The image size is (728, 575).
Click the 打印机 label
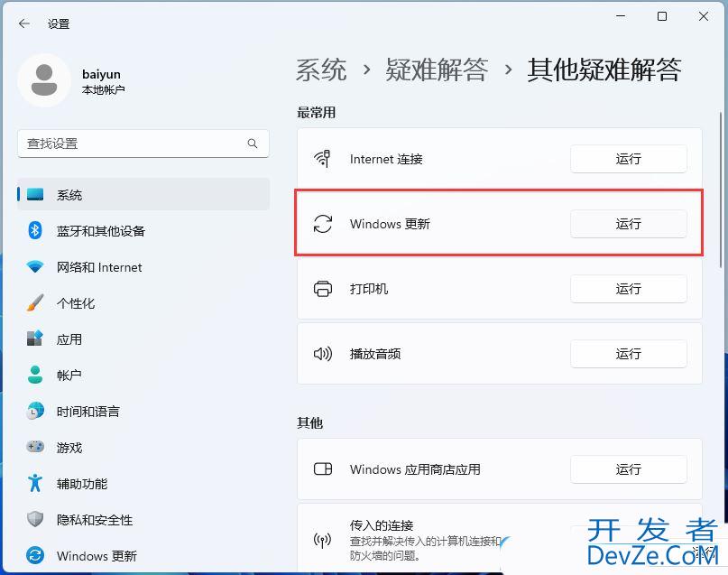pyautogui.click(x=369, y=289)
